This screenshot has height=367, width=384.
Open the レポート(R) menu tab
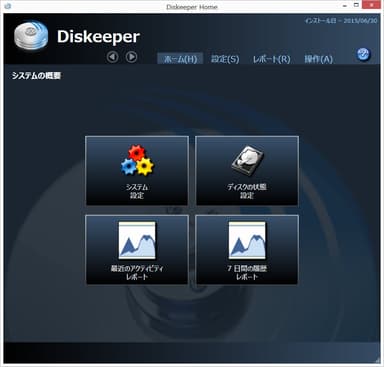271,59
